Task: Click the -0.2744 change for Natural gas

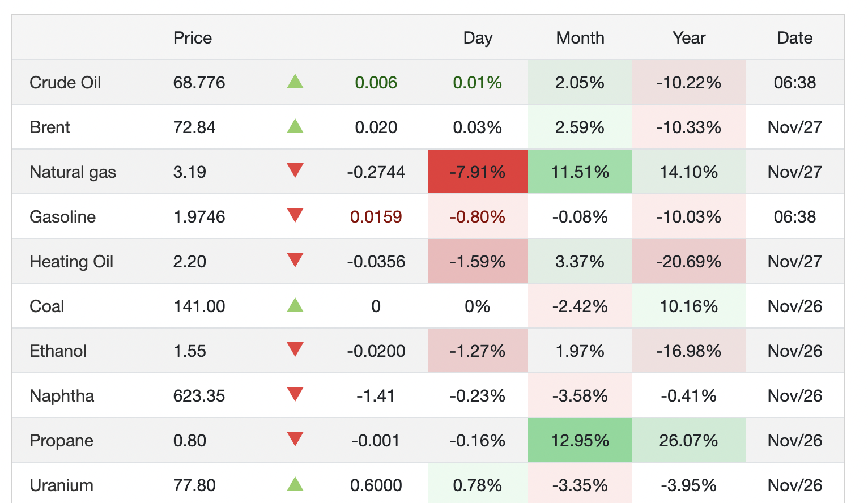Action: click(x=376, y=172)
